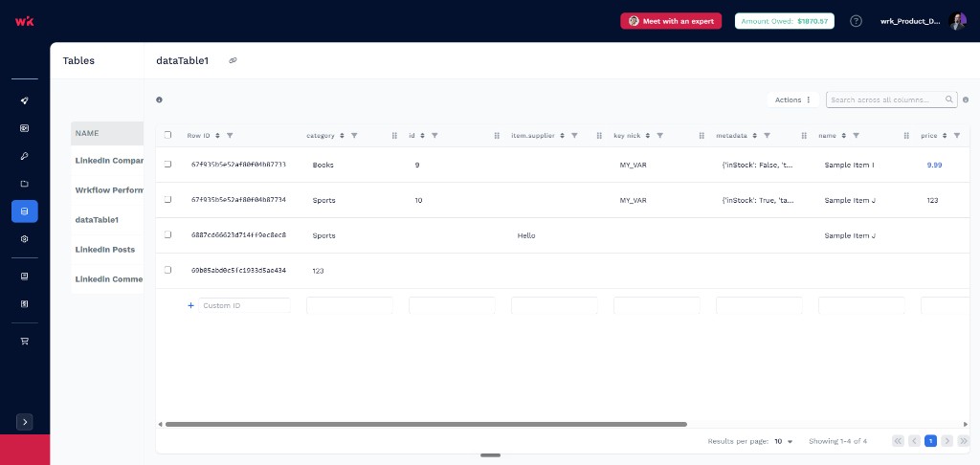Screen dimensions: 980x465
Task: Select row with category Books
Action: click(x=167, y=165)
